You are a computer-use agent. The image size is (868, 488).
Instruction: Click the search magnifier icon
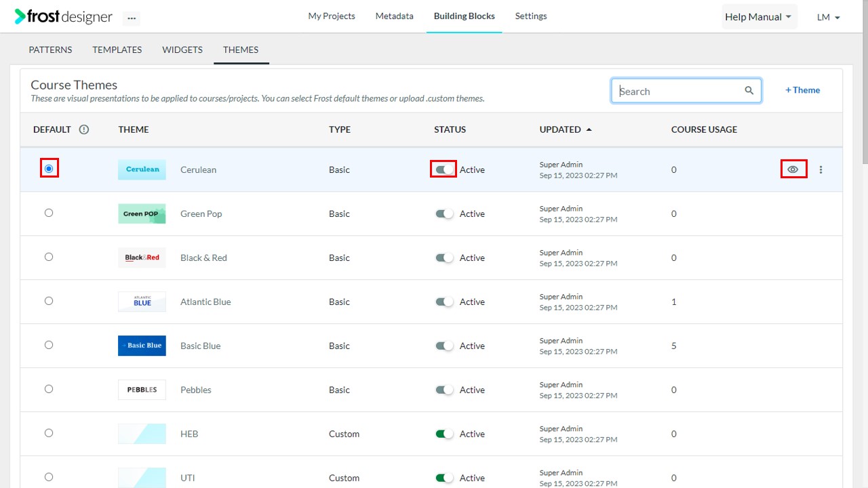point(749,91)
